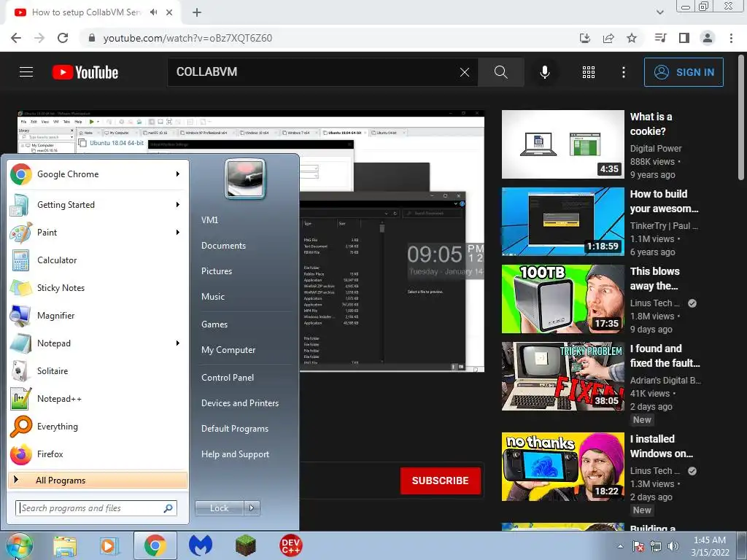Start voice search with microphone icon
747x560 pixels.
(544, 72)
